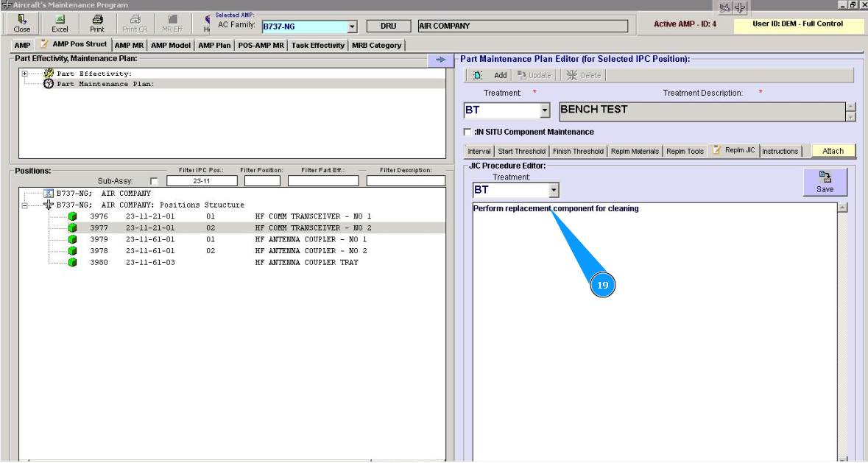
Task: Click the Add record icon
Action: click(x=478, y=75)
